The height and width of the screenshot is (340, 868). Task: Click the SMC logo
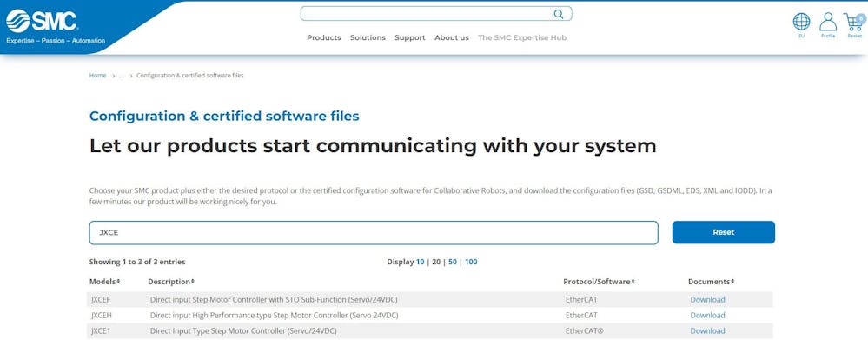tap(42, 21)
